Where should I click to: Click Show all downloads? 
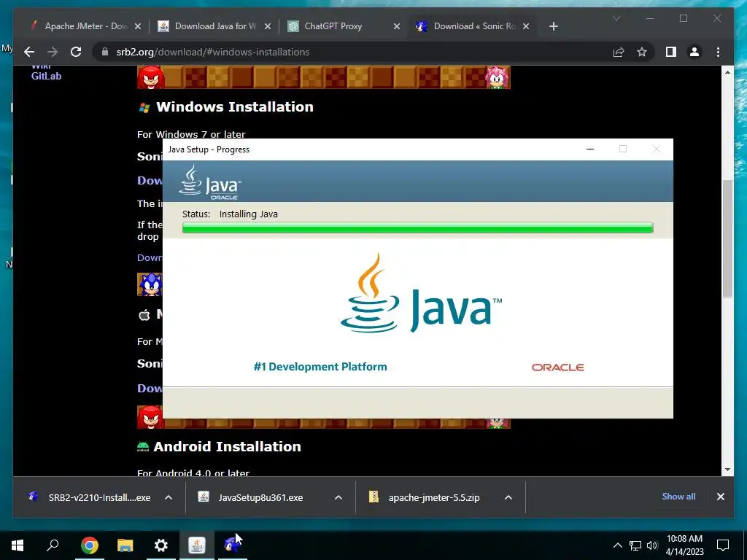(x=678, y=496)
